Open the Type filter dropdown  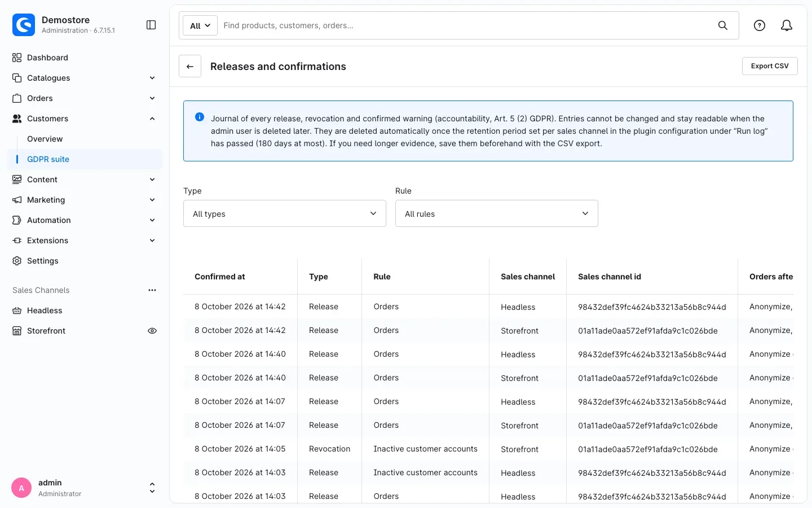[285, 213]
